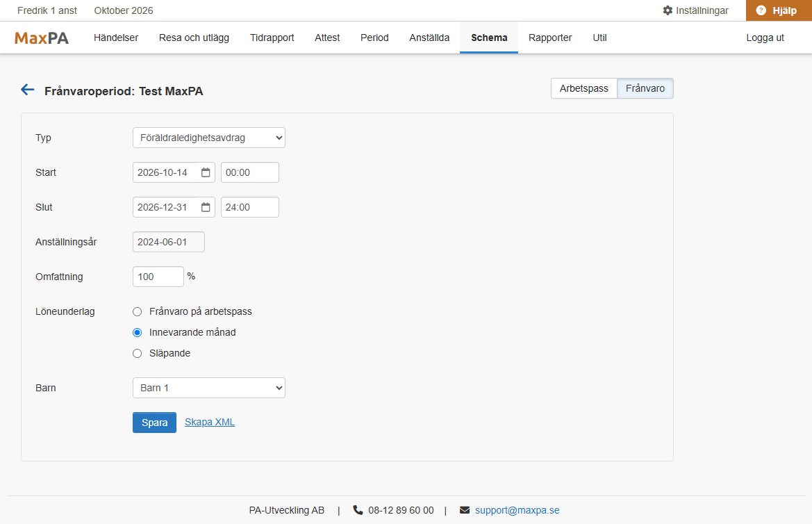Click the Fredrik 1 anst text

tap(47, 10)
